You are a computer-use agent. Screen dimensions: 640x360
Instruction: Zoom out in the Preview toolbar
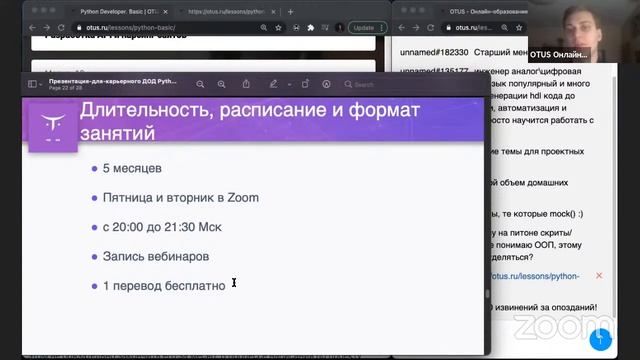[200, 84]
